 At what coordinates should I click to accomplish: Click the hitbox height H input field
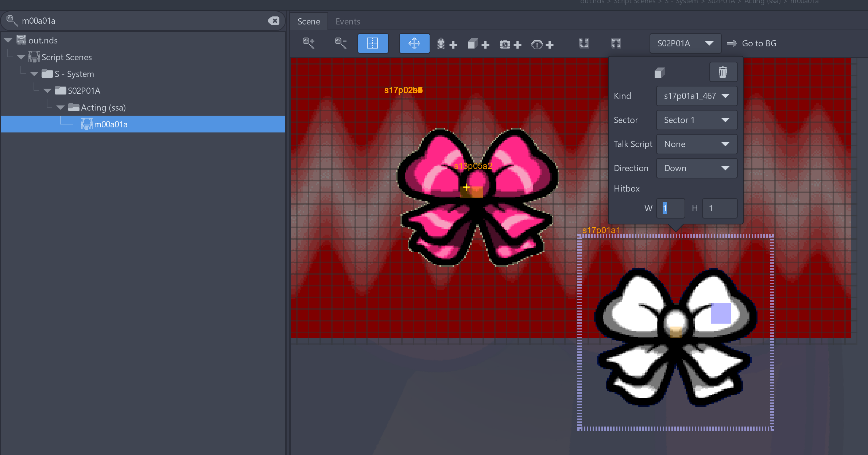coord(719,208)
